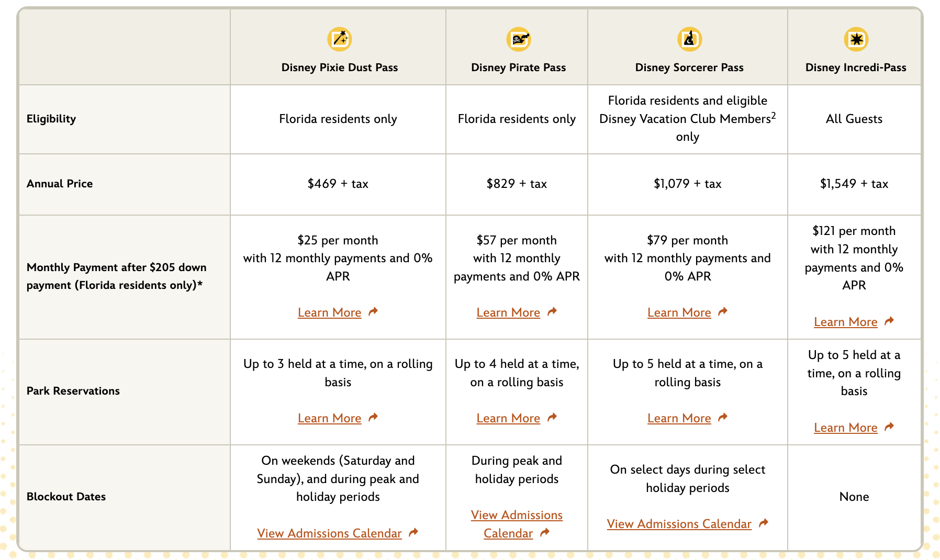Image resolution: width=940 pixels, height=560 pixels.
Task: Click the Disney Pirate Pass ship icon
Action: (x=518, y=39)
